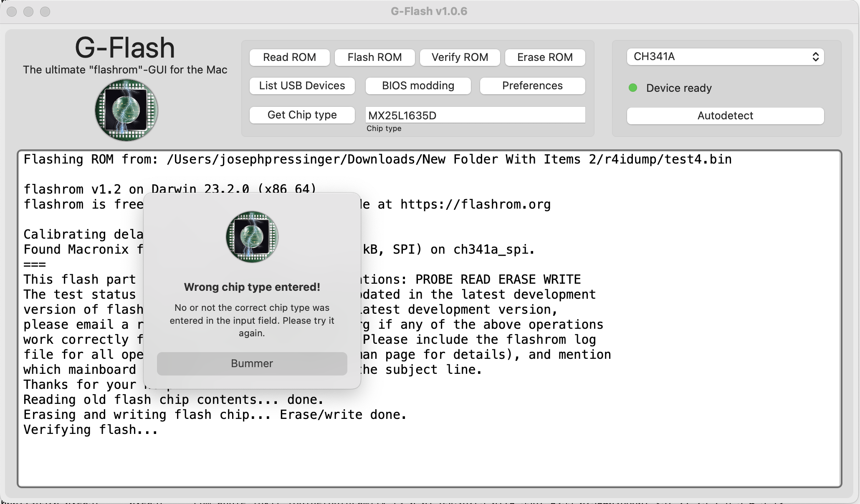Close the G-Flash window
This screenshot has height=504, width=860.
[12, 12]
